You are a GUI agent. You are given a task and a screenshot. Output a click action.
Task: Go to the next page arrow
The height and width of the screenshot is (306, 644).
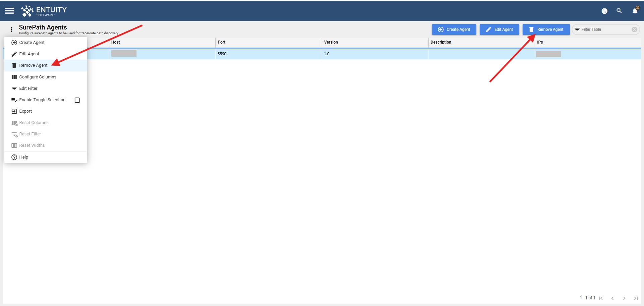(624, 298)
